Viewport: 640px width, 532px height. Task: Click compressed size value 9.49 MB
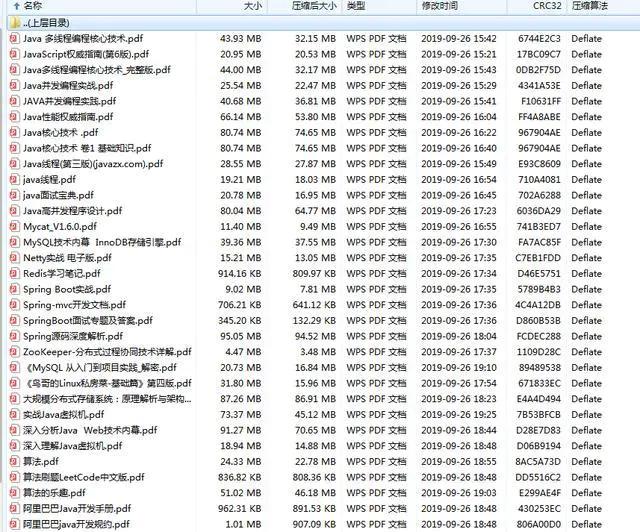(x=318, y=227)
